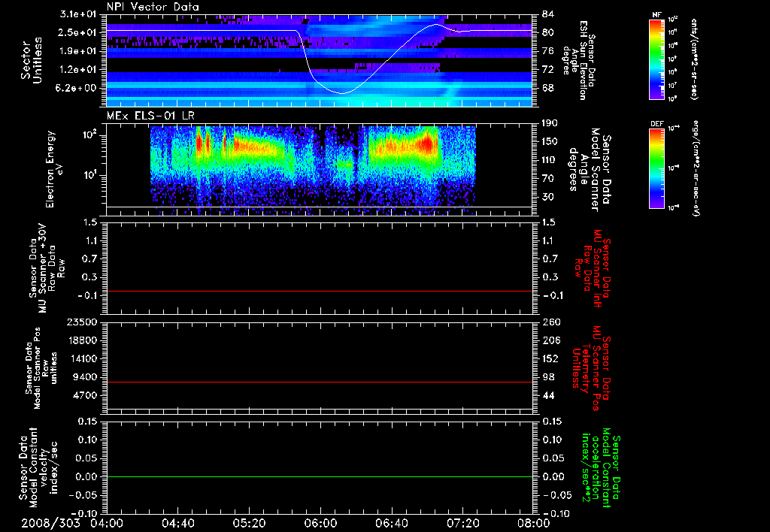
Task: Click the 'NPI Vector Data' panel title
Action: (153, 7)
